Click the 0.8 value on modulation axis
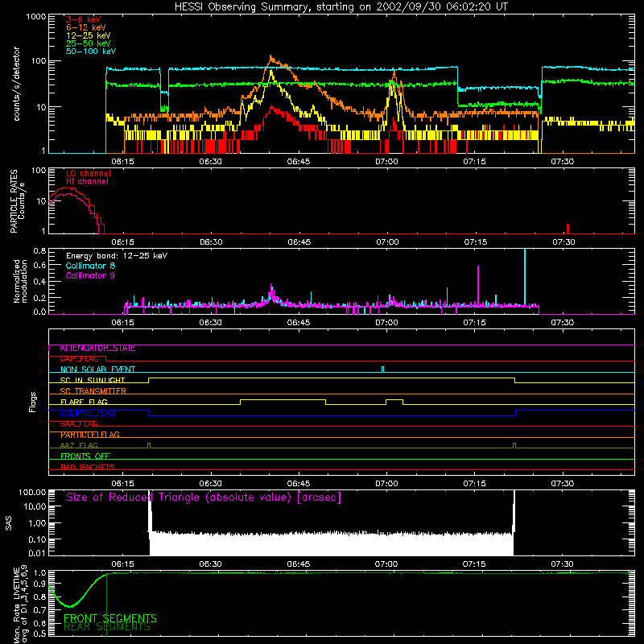Image resolution: width=644 pixels, height=644 pixels. coord(39,250)
